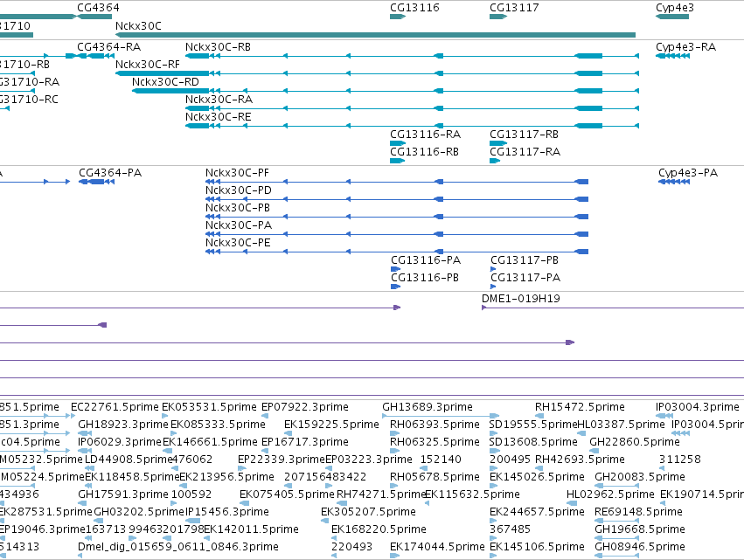Click the Nckx30C-PB protein label
Viewport: 744px width, 560px height.
[238, 208]
